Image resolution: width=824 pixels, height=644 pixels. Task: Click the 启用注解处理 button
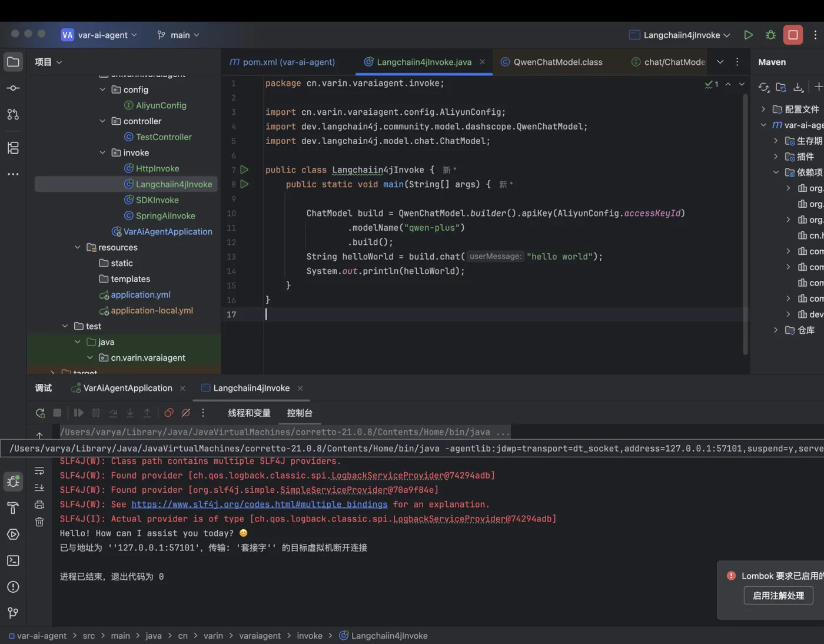tap(778, 596)
